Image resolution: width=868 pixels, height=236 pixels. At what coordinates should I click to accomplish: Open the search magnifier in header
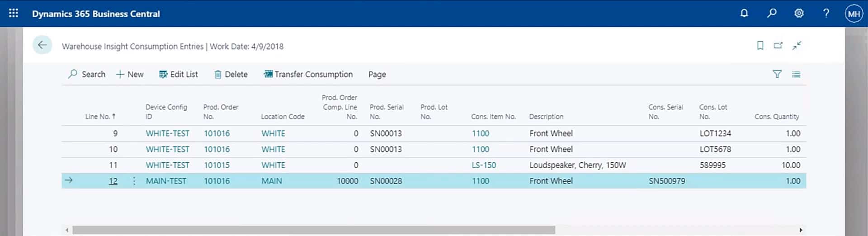(x=772, y=13)
